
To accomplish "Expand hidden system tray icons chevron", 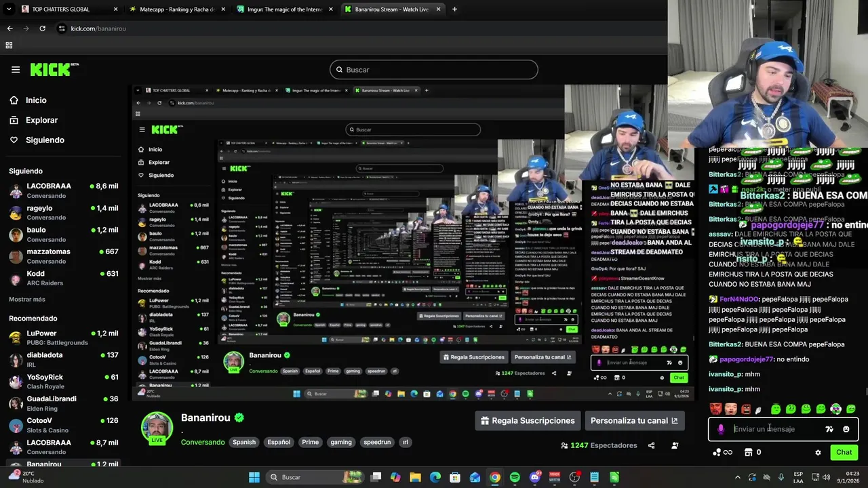I will point(738,477).
